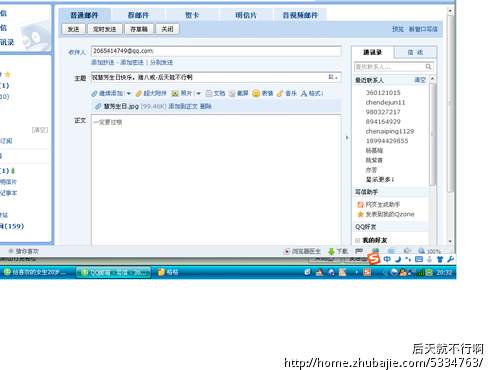The image size is (493, 370).
Task: Click the browser 100% zoom magnifier
Action: click(422, 251)
